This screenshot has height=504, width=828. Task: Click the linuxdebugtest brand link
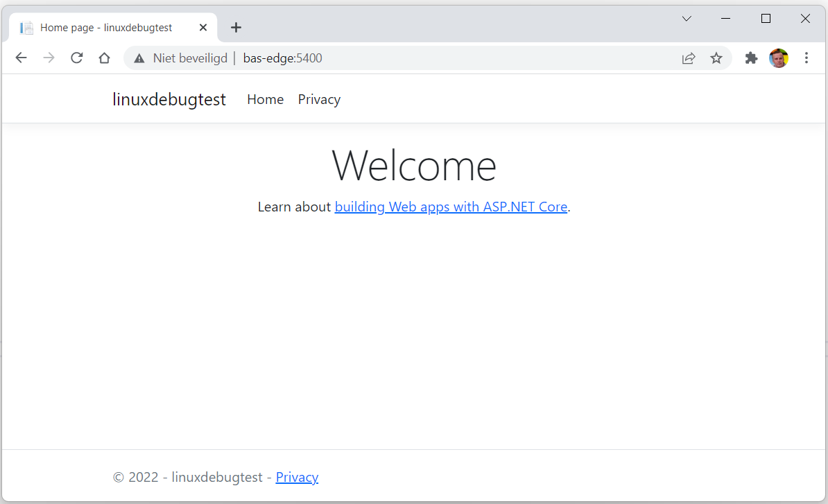pos(169,99)
